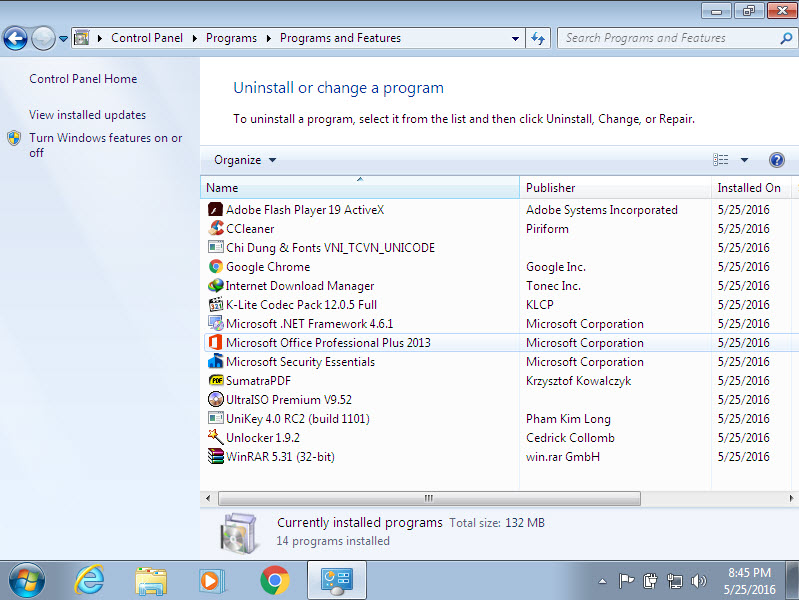Go back with the Back arrow

pyautogui.click(x=15, y=38)
